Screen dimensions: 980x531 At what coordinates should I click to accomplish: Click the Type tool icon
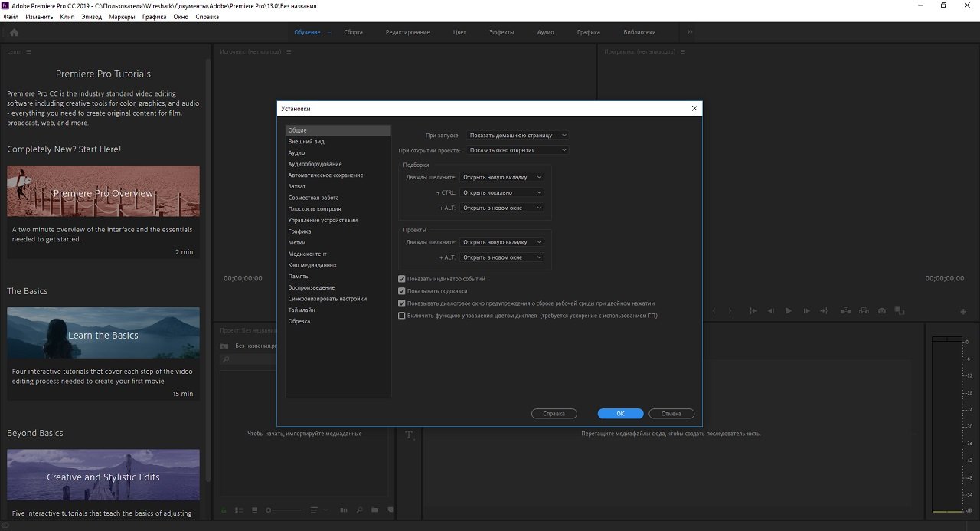(x=409, y=435)
